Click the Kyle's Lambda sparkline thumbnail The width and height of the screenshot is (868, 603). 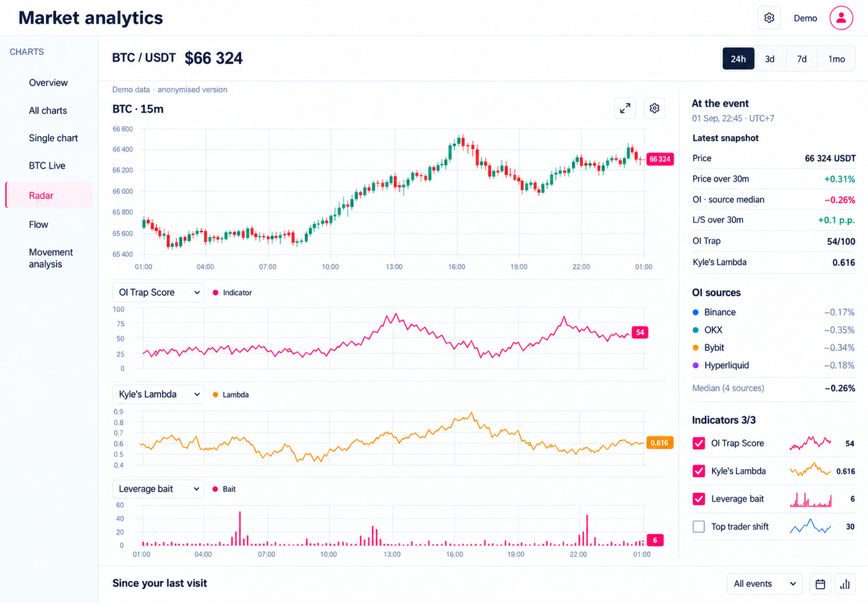click(811, 471)
